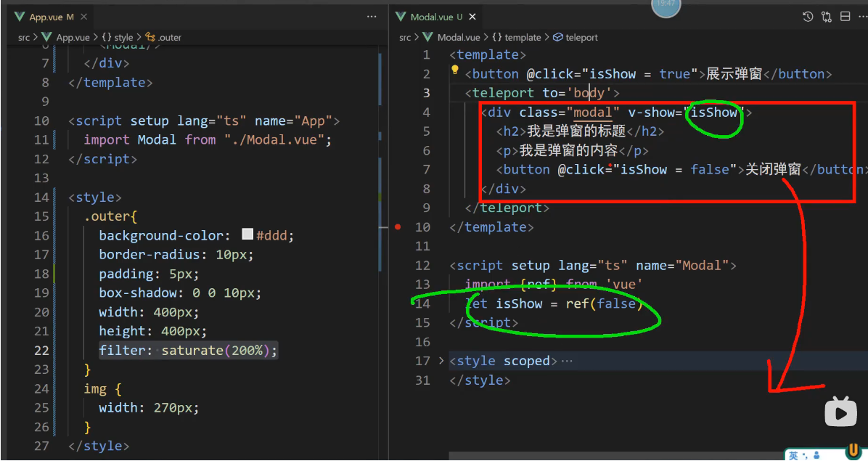Open App.vue breadcrumb dropdown
Image resolution: width=868 pixels, height=461 pixels.
click(x=66, y=37)
